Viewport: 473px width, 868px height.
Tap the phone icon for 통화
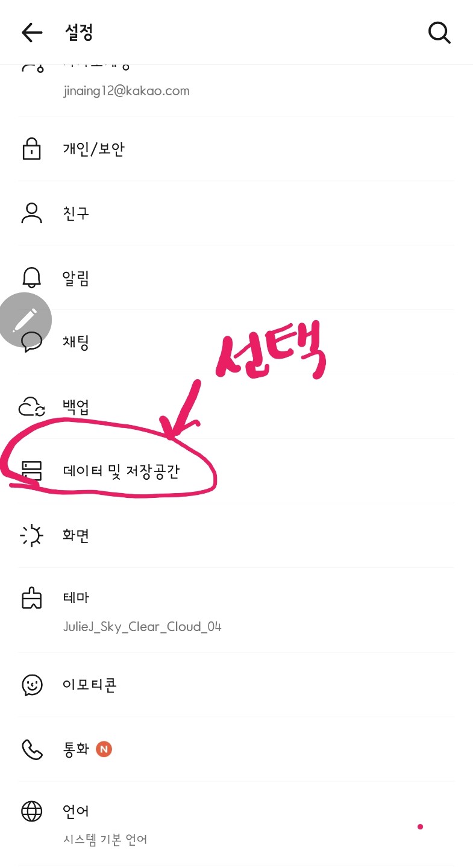point(32,749)
